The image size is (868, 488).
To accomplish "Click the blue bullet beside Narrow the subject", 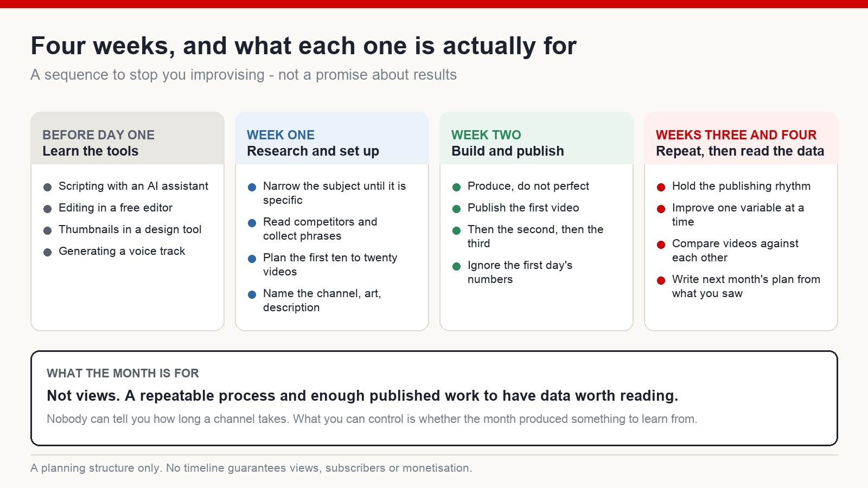I will (x=252, y=187).
